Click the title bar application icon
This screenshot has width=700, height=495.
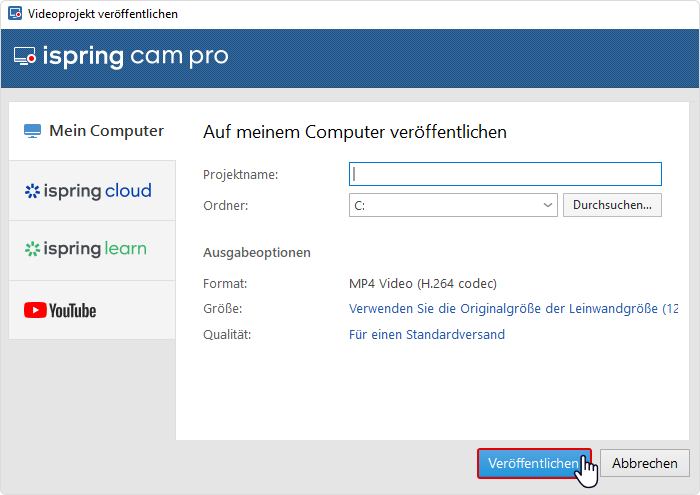click(x=15, y=13)
